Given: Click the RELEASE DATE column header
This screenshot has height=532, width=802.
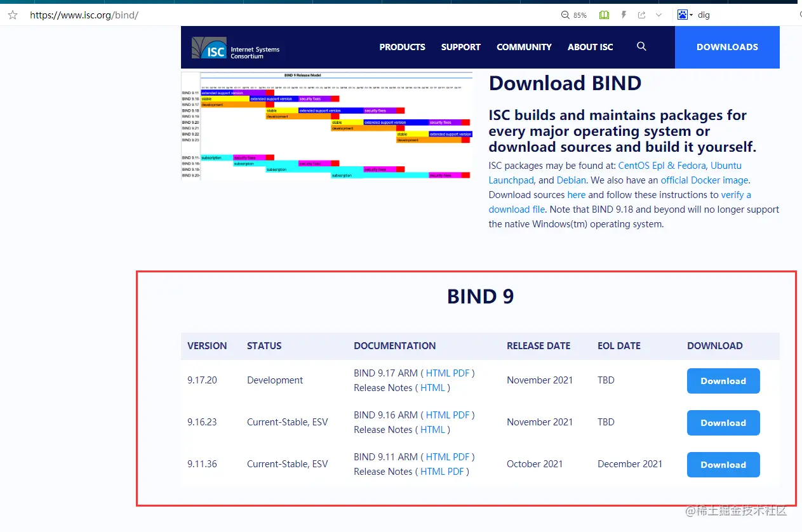Looking at the screenshot, I should coord(538,346).
